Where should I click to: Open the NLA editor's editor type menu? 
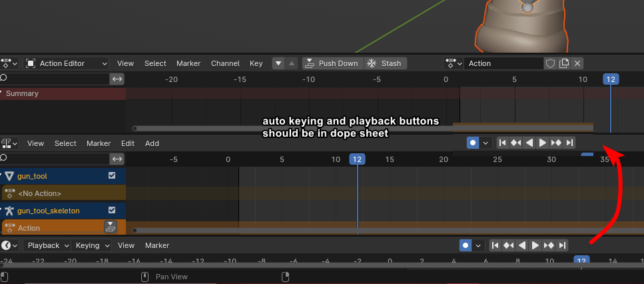click(9, 143)
